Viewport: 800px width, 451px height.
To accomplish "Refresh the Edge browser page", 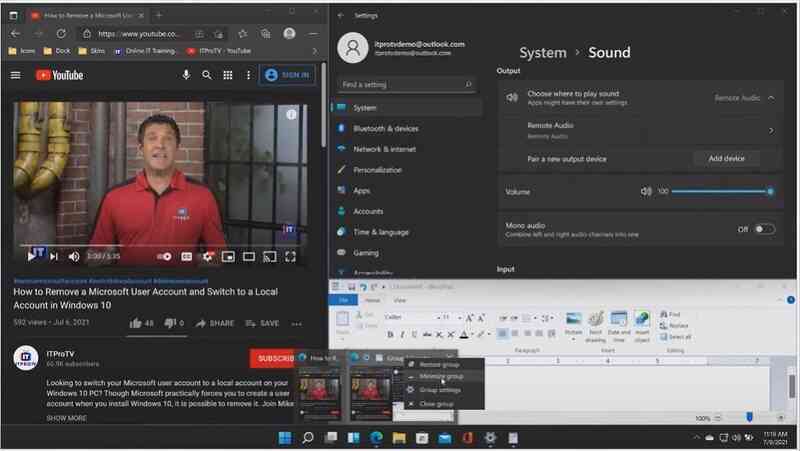I will (x=61, y=34).
